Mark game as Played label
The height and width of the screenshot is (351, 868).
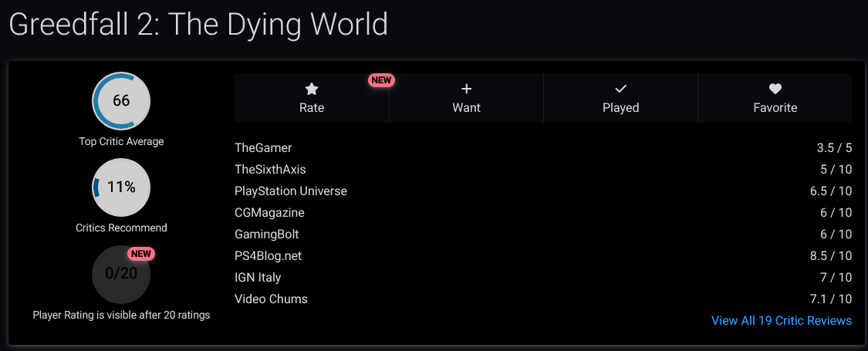coord(620,107)
